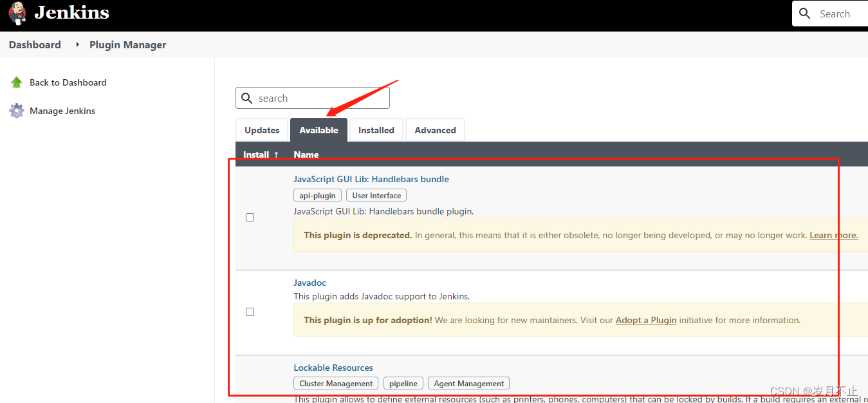Click the pipeline tag
868x403 pixels.
[403, 383]
